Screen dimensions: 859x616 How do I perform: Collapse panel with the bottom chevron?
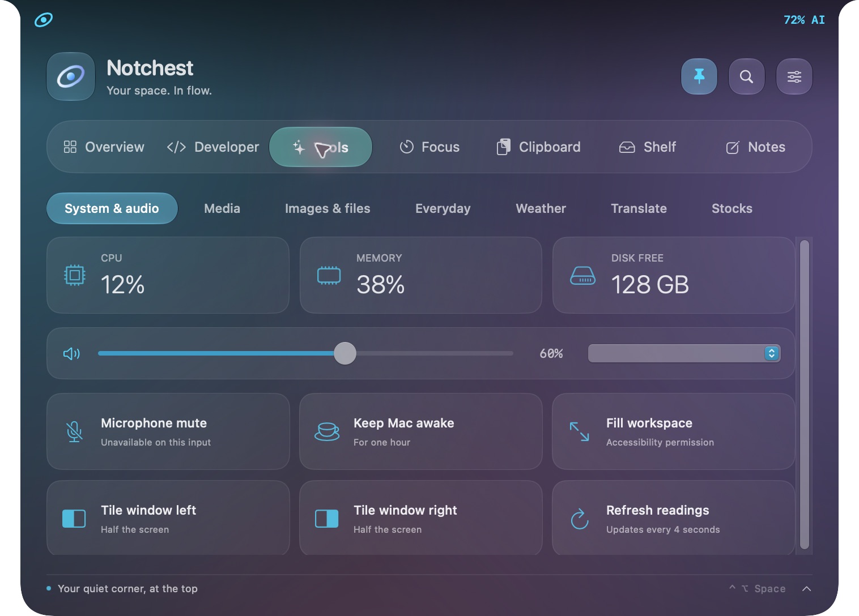click(807, 589)
